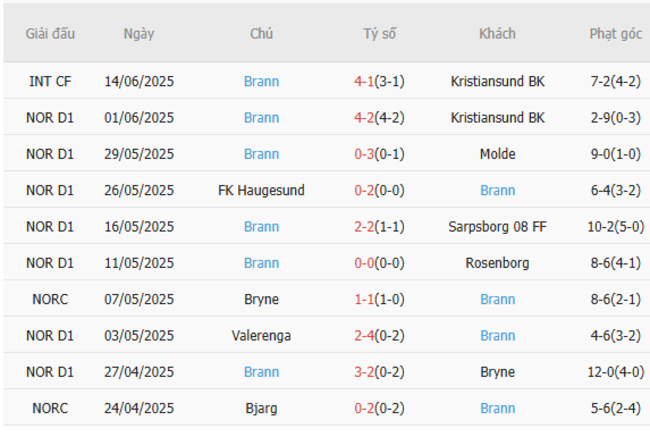Open Kristiansund BK in the 14/06/2025 row
The image size is (650, 437).
[497, 82]
